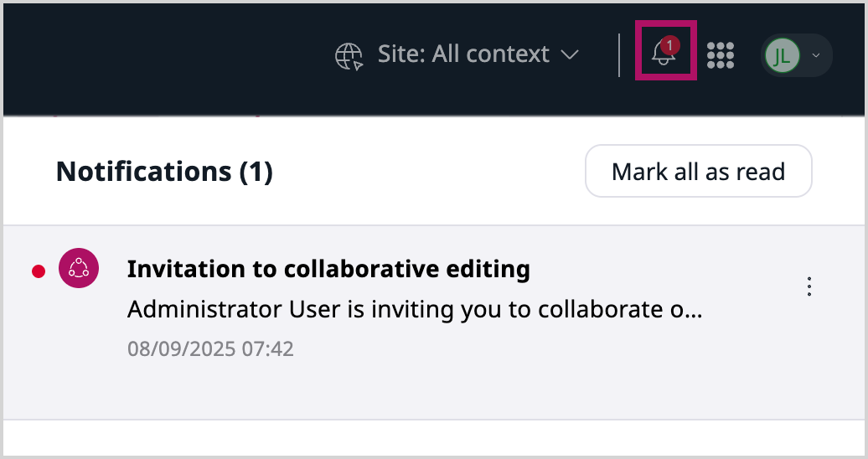
Task: Click the red unread indicator dot
Action: point(38,271)
